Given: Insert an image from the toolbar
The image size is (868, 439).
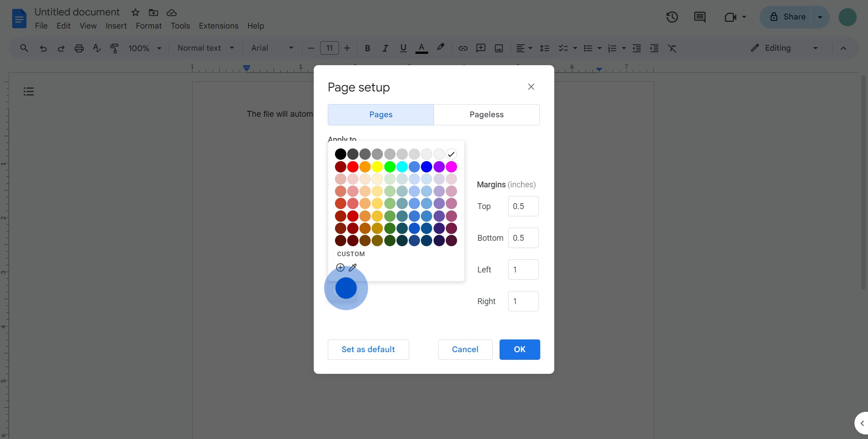Looking at the screenshot, I should click(x=499, y=48).
